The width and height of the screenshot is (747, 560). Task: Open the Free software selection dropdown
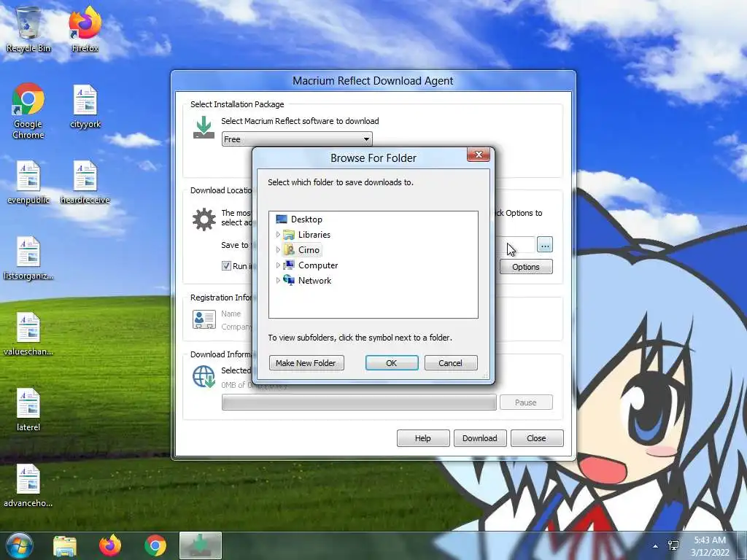coord(297,139)
